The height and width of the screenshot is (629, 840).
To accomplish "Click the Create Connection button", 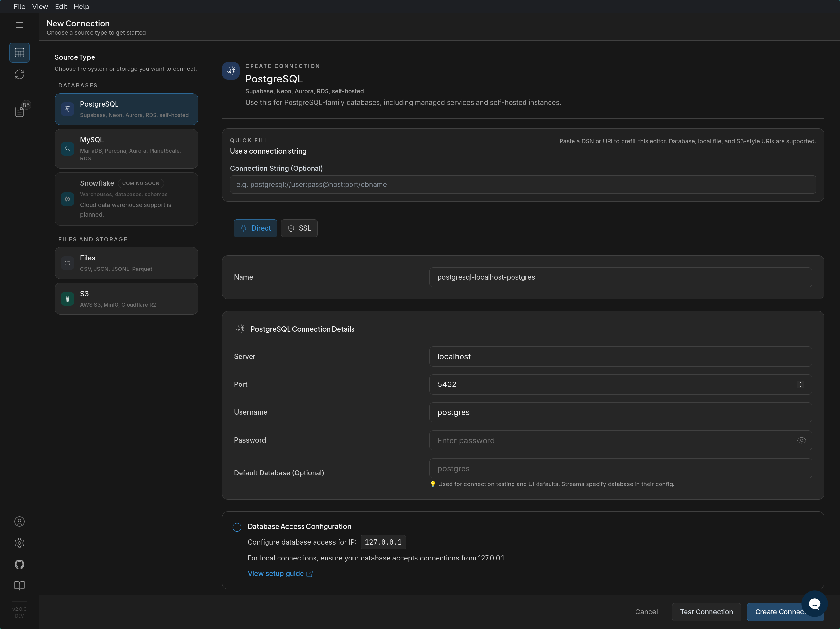I will pyautogui.click(x=785, y=611).
